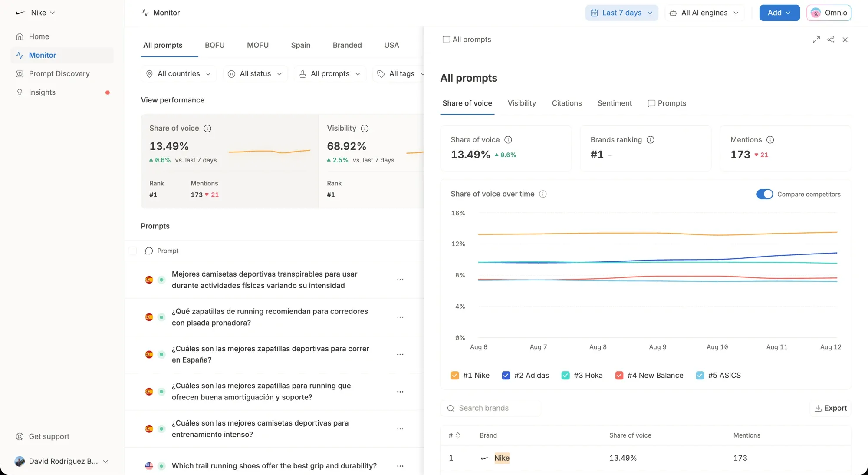The height and width of the screenshot is (475, 868).
Task: Switch to the BOFU tab
Action: pos(214,45)
